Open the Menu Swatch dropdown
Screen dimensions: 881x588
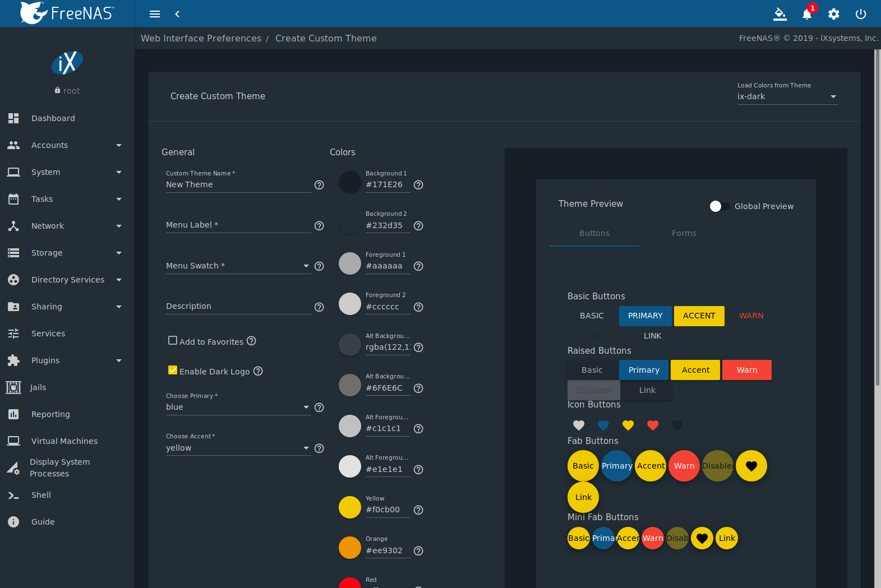238,266
